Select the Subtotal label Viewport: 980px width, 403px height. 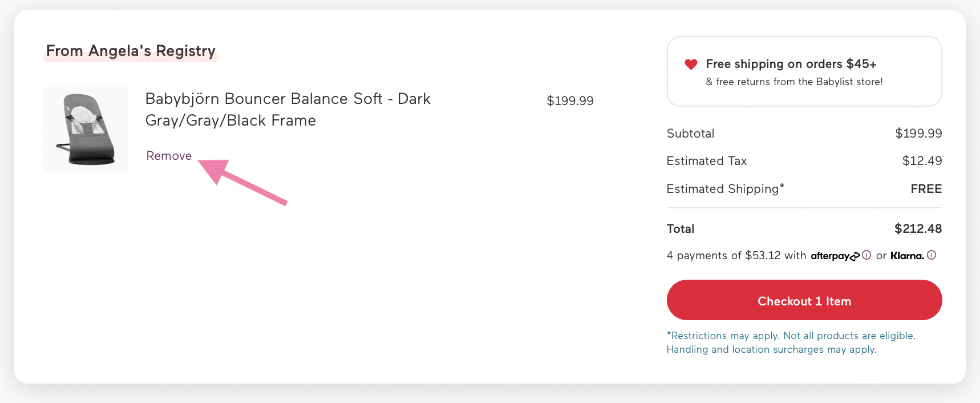click(x=690, y=134)
